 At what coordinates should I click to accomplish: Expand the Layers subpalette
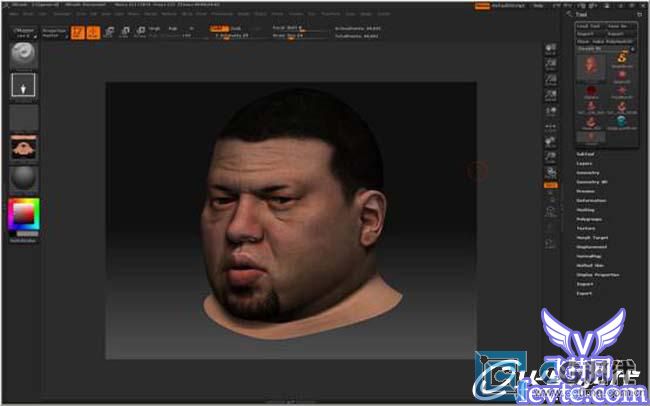(x=584, y=163)
